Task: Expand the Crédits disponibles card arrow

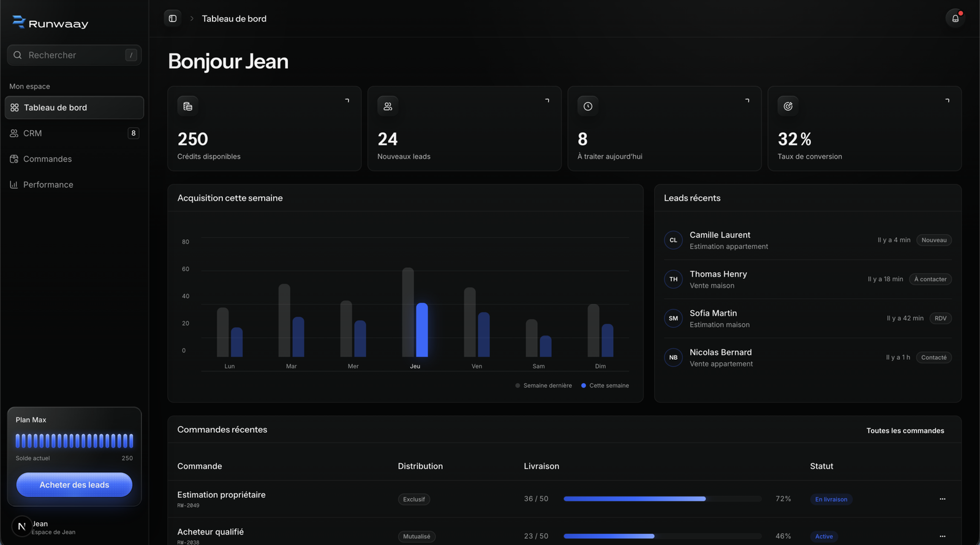Action: tap(347, 101)
